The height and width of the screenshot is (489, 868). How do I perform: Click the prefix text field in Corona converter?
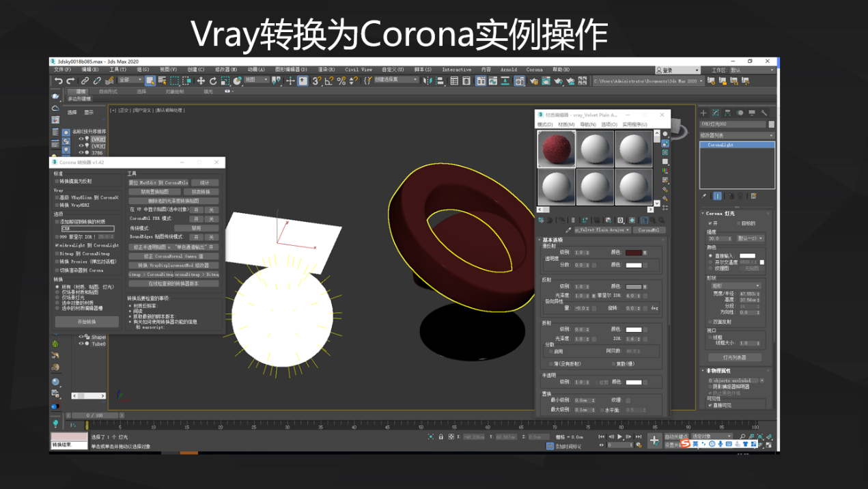(88, 229)
